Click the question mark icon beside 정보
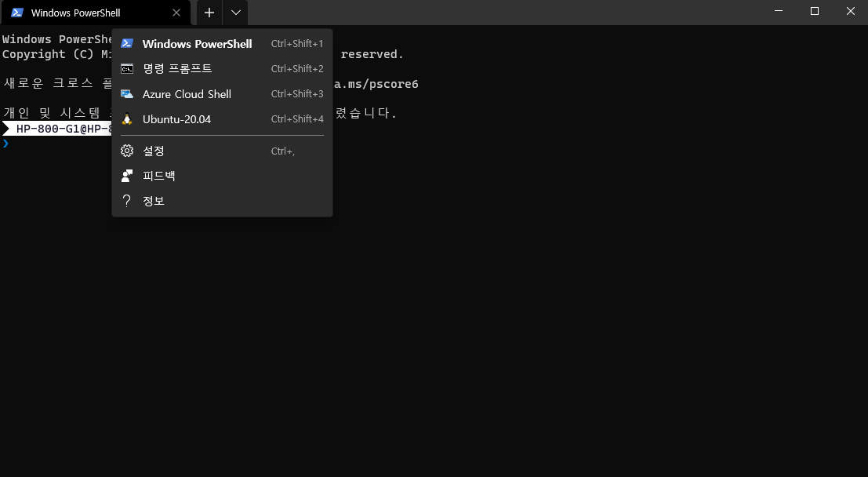This screenshot has width=868, height=477. point(126,200)
